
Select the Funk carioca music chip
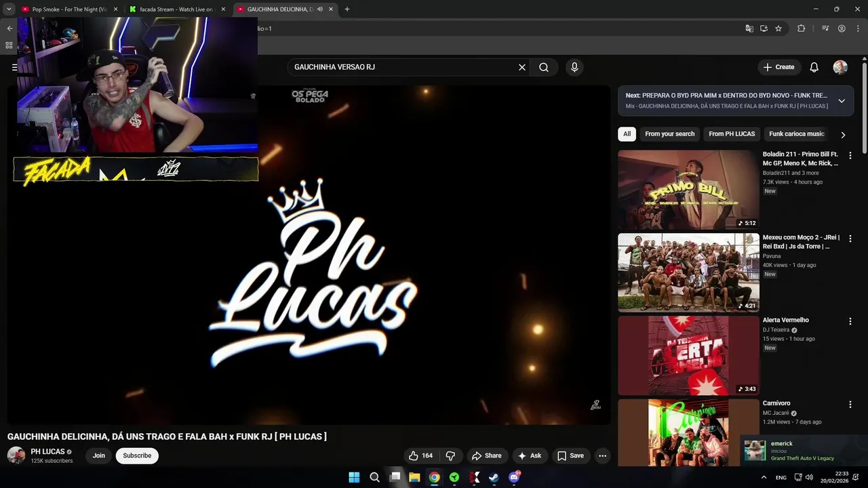click(796, 134)
